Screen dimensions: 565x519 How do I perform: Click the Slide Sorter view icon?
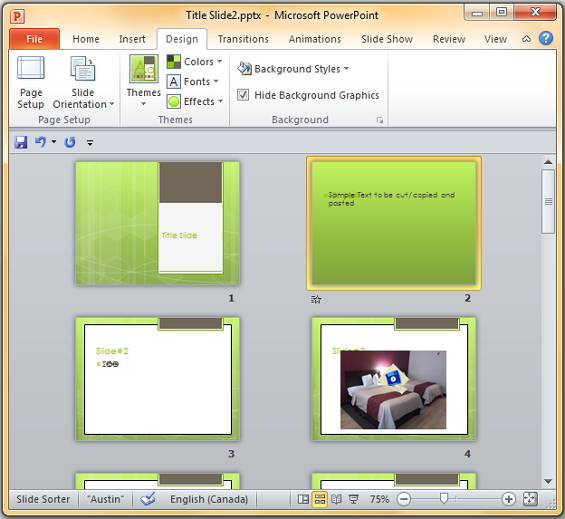pyautogui.click(x=320, y=499)
